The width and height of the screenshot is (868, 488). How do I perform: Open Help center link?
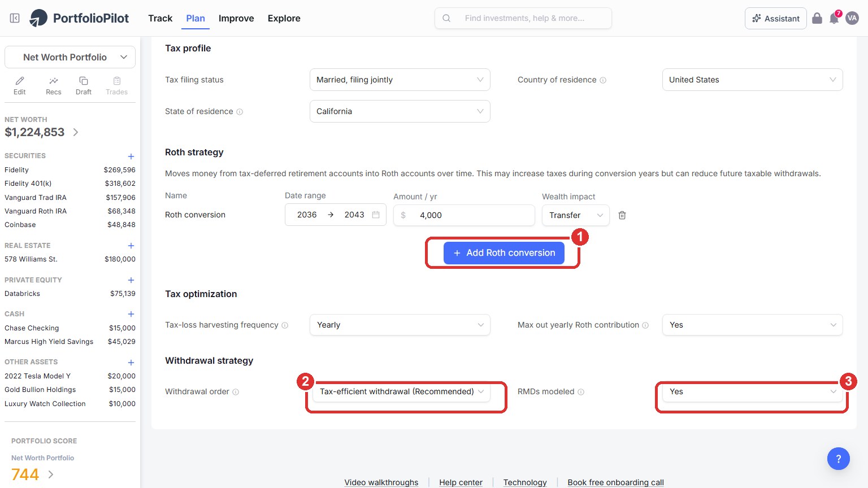461,482
